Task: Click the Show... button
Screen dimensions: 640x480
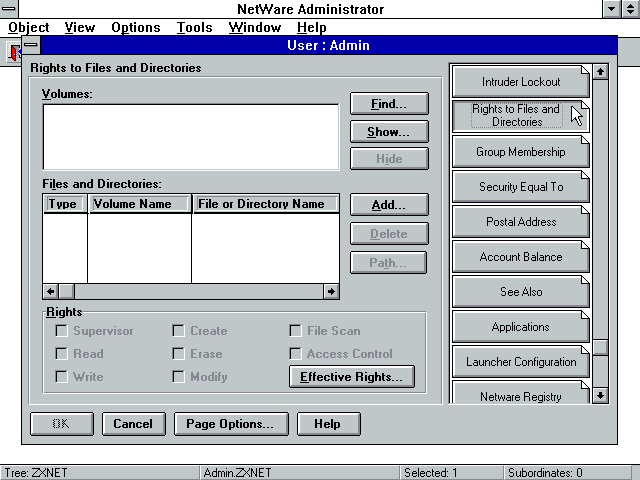Action: pos(389,131)
